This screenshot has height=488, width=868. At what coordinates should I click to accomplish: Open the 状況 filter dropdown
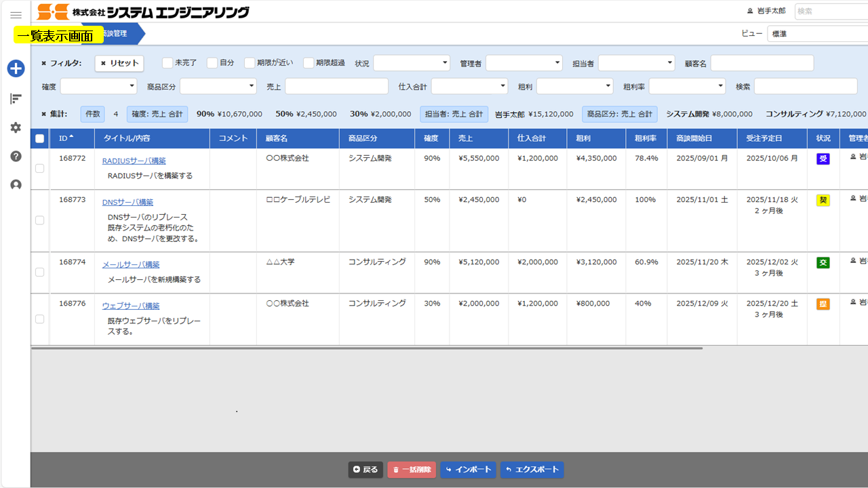pos(411,63)
